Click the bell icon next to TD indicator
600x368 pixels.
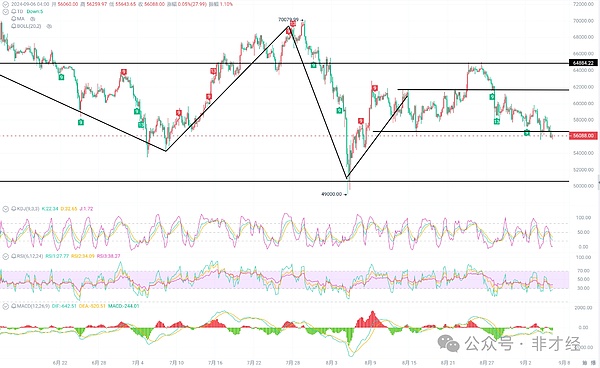click(x=14, y=11)
